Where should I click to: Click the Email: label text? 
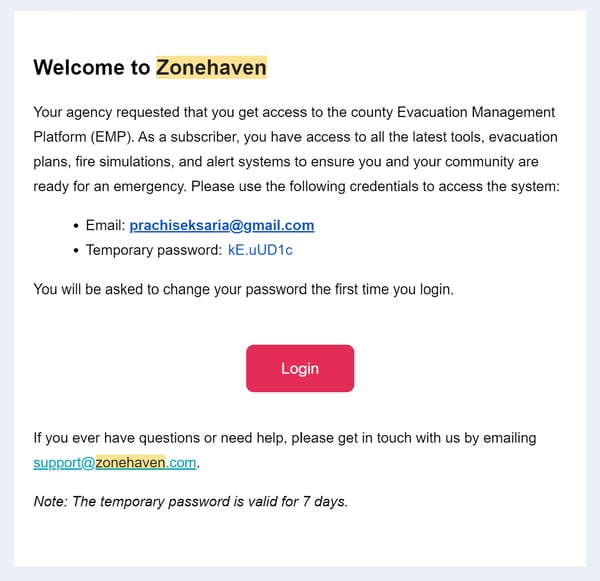point(106,225)
